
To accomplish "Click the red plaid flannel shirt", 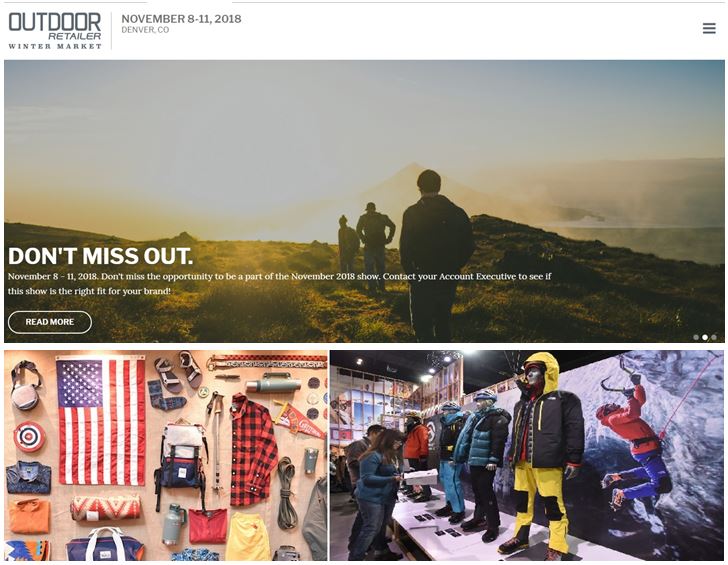I will click(253, 449).
